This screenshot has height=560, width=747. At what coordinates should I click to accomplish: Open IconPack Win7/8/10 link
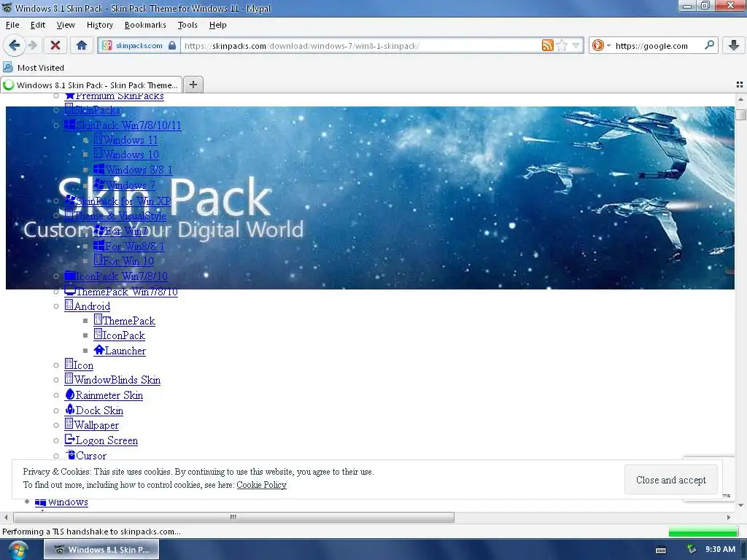(x=116, y=276)
